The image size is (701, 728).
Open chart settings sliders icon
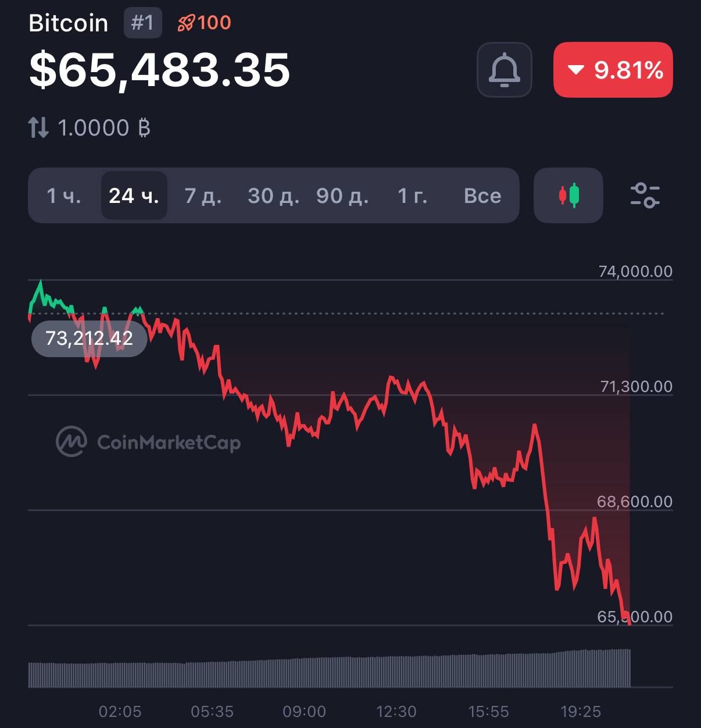(645, 195)
